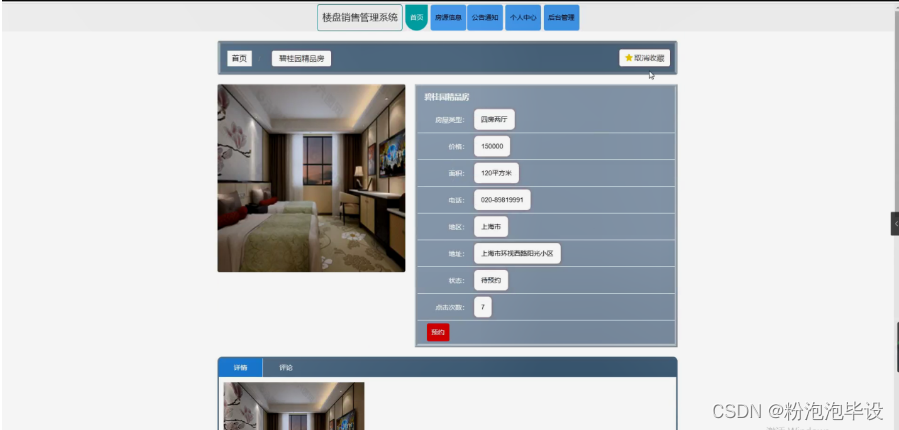Viewport: 899px width, 430px height.
Task: Open 后台管理 from the navigation bar
Action: coord(561,18)
